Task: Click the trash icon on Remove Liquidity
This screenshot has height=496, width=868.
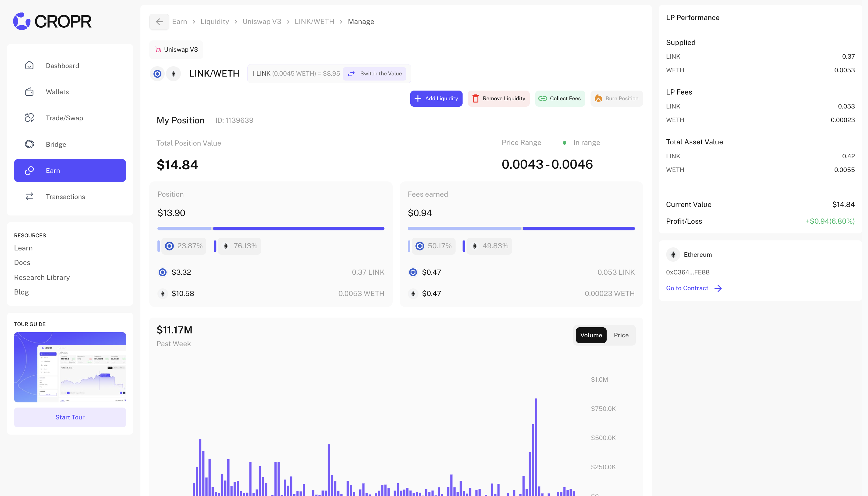Action: click(476, 98)
